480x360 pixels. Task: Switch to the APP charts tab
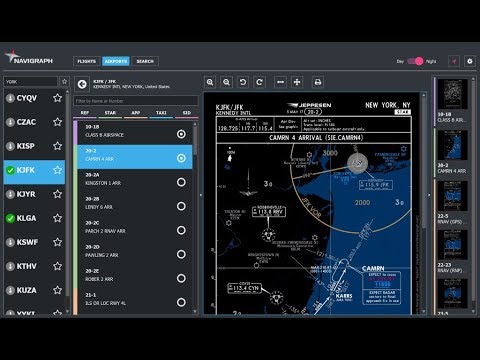pos(136,113)
